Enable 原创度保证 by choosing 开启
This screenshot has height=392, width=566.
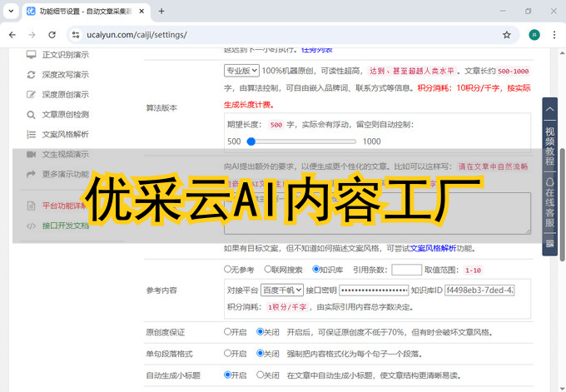click(228, 331)
